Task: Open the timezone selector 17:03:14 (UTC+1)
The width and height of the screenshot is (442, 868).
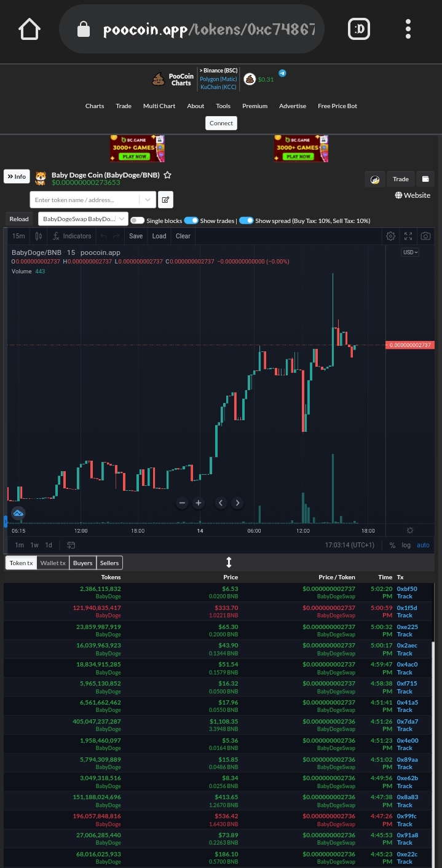Action: [x=349, y=545]
